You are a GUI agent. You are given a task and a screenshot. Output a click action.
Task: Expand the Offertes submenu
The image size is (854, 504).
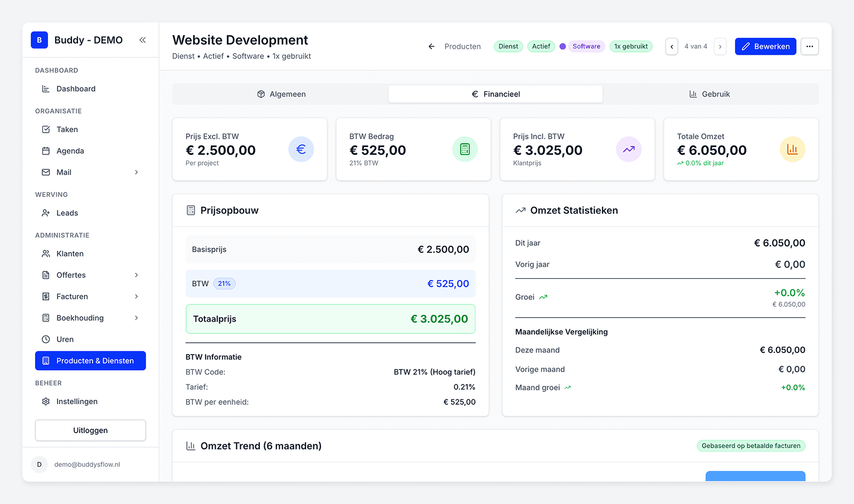pos(137,275)
